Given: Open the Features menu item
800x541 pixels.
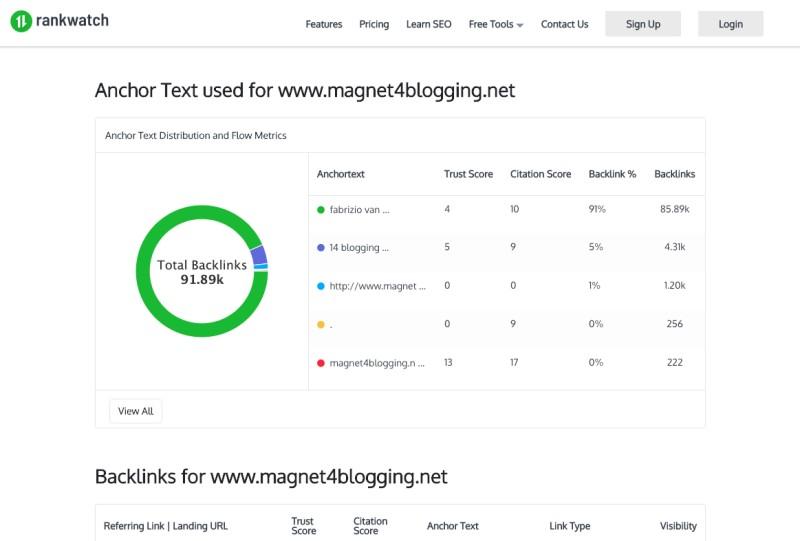Looking at the screenshot, I should coord(323,24).
